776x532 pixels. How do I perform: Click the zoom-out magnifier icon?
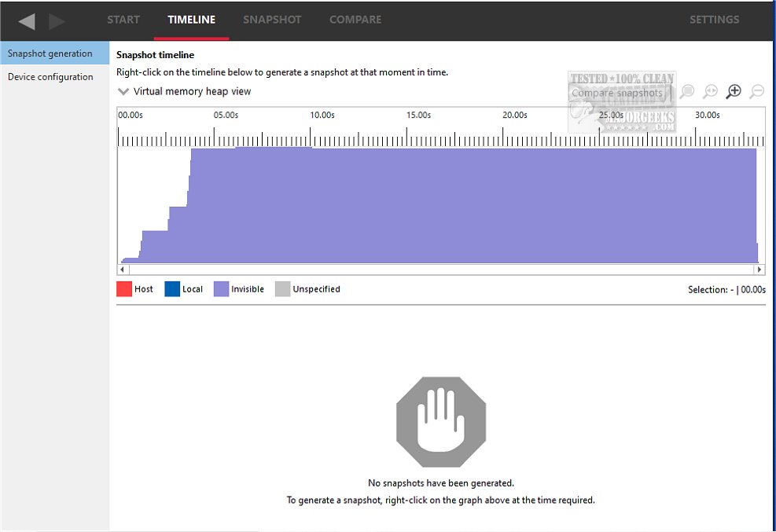(x=756, y=91)
